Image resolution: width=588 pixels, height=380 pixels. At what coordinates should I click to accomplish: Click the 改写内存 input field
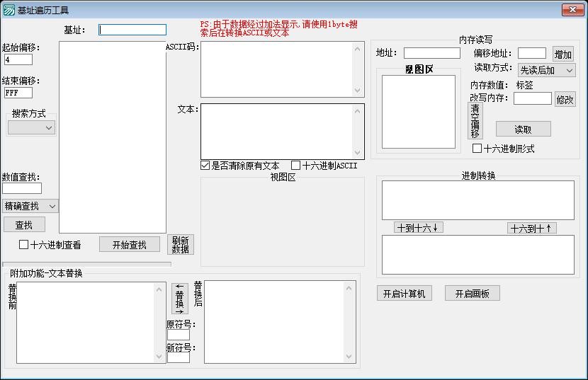pos(533,98)
